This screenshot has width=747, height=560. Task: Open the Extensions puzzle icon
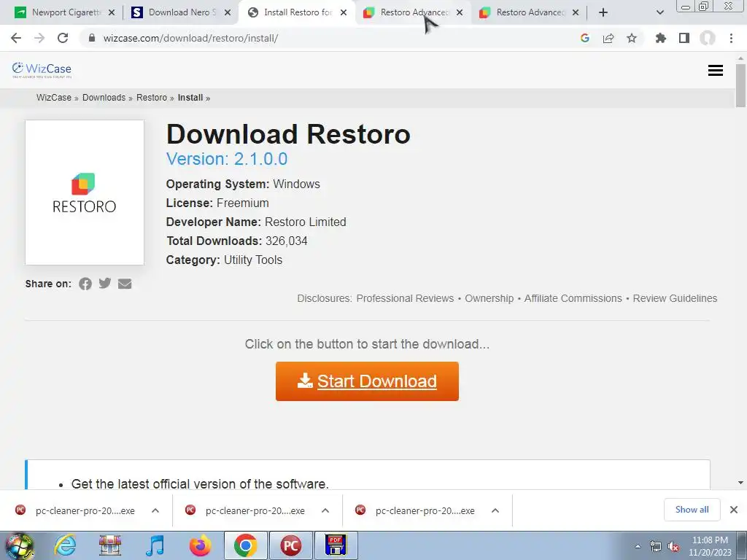661,38
